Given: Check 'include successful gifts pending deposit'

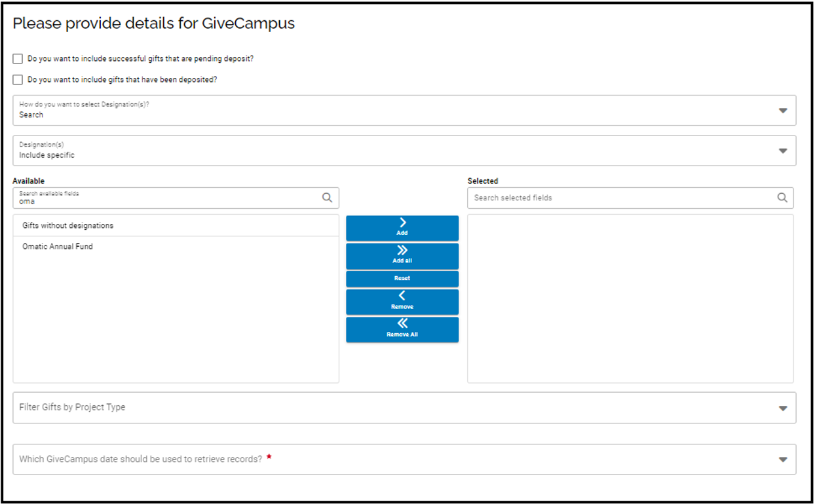Looking at the screenshot, I should 17,58.
